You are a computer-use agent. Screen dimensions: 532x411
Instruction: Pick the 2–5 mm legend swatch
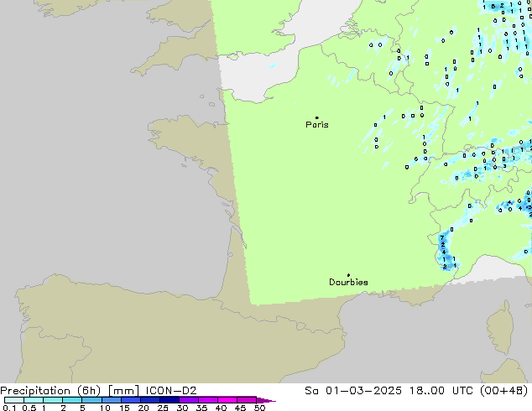[72, 400]
